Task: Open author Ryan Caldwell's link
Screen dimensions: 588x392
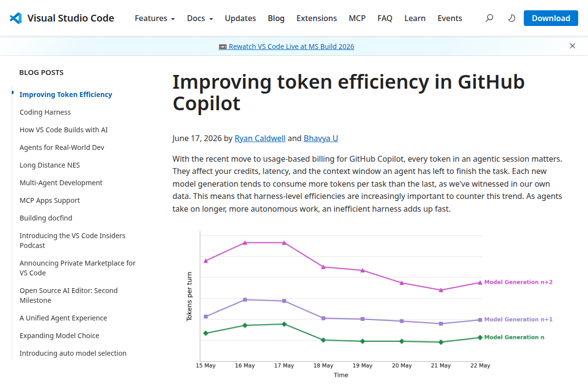Action: tap(260, 138)
